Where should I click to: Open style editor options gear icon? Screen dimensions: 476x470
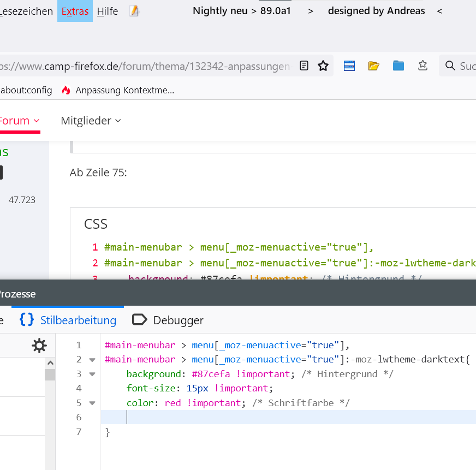click(39, 346)
